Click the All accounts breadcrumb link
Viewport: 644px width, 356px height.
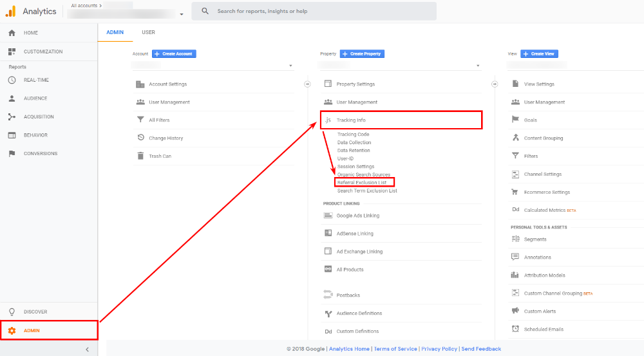[x=84, y=6]
